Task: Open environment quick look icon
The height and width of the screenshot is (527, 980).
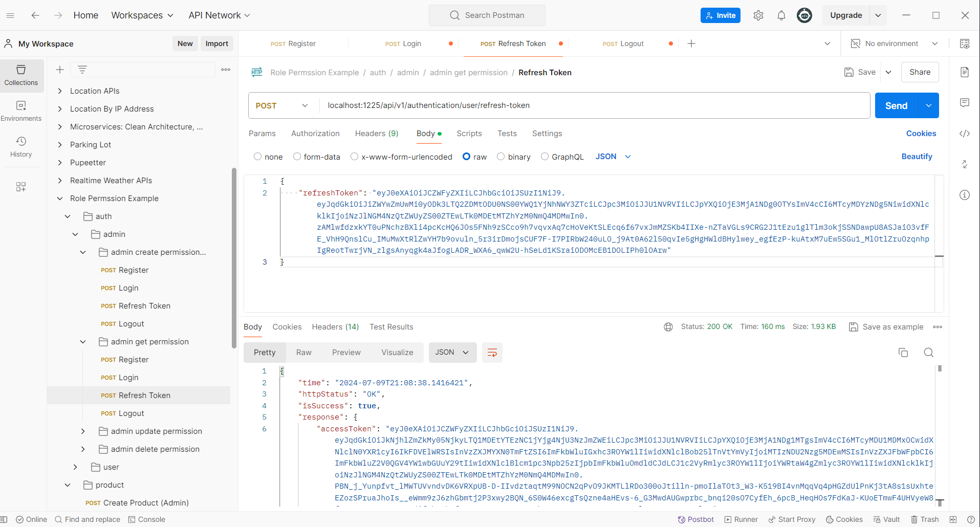Action: click(x=965, y=43)
